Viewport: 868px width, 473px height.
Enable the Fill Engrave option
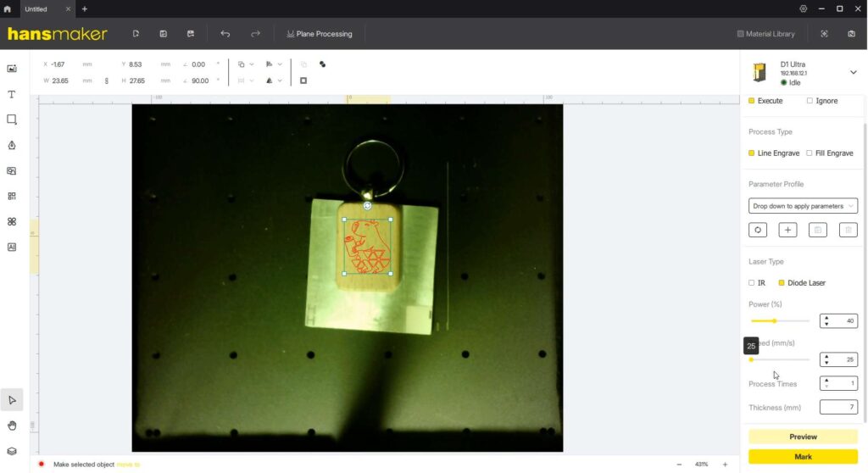[810, 153]
